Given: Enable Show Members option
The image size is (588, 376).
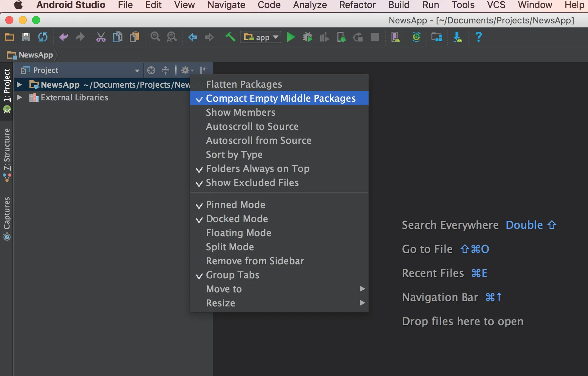Looking at the screenshot, I should (x=279, y=112).
